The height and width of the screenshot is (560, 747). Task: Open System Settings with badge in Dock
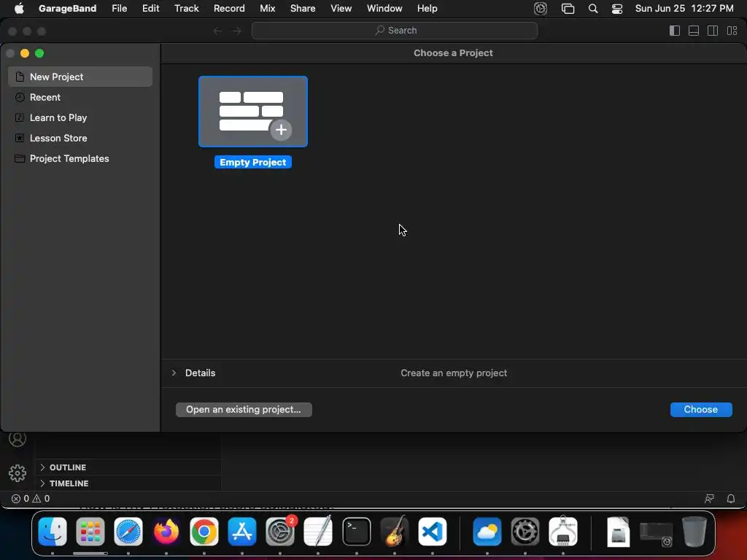[280, 532]
